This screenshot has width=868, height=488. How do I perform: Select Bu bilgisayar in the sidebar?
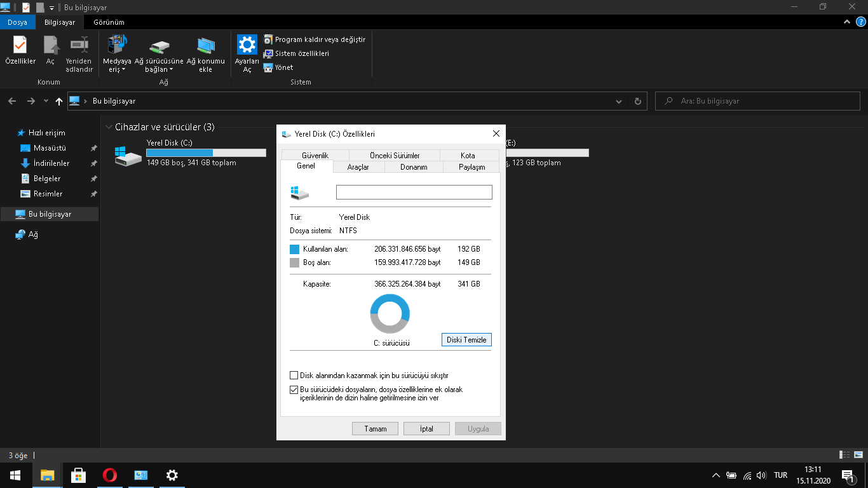(50, 214)
